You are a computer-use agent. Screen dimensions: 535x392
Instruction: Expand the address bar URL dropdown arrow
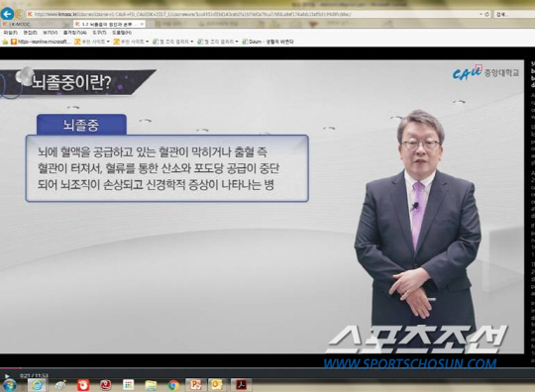tap(481, 14)
